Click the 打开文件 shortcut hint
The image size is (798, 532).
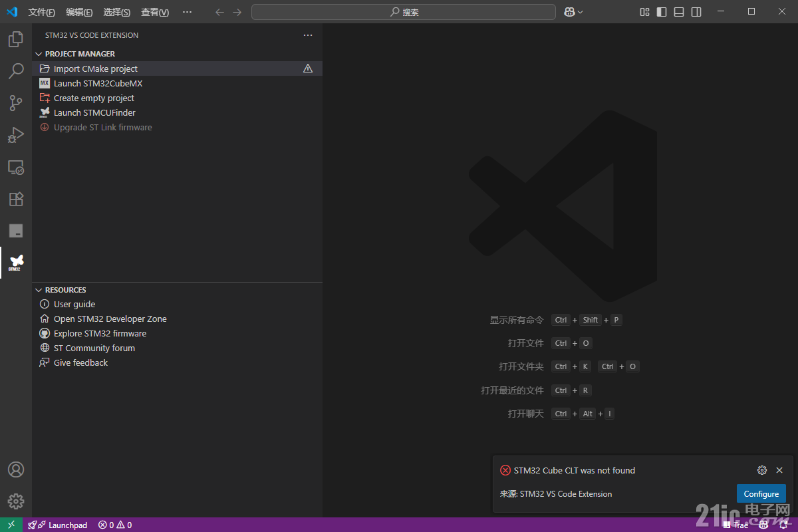[x=526, y=343]
